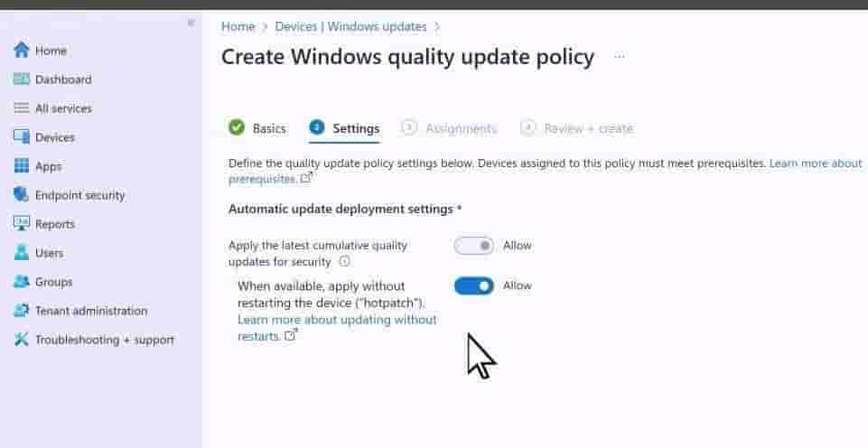Enable the cumulative quality updates Allow toggle
The width and height of the screenshot is (868, 448).
coord(474,246)
